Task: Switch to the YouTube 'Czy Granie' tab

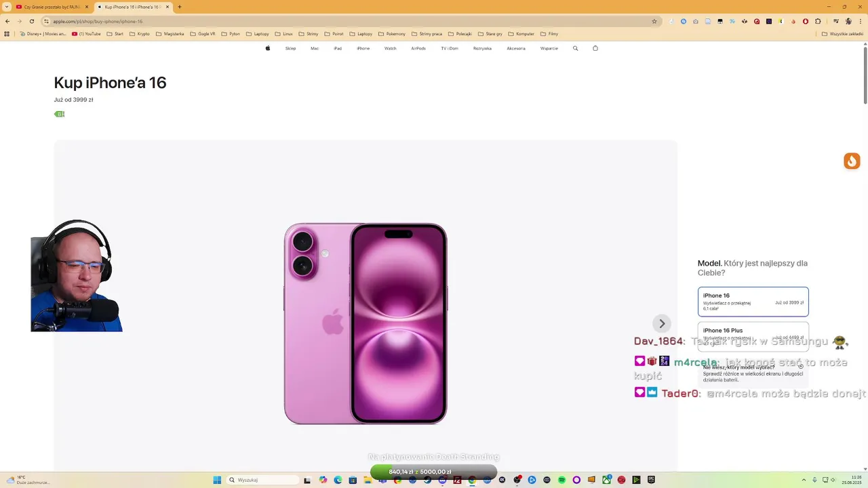Action: (x=52, y=7)
